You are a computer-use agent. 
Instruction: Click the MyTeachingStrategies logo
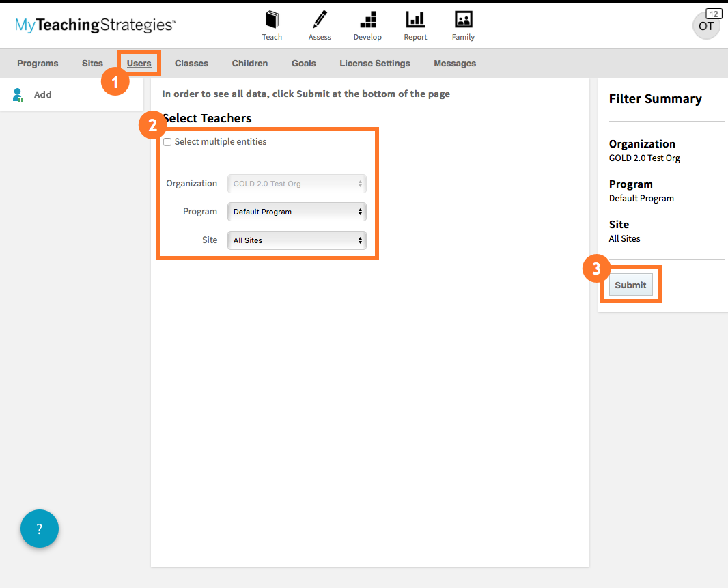point(94,25)
